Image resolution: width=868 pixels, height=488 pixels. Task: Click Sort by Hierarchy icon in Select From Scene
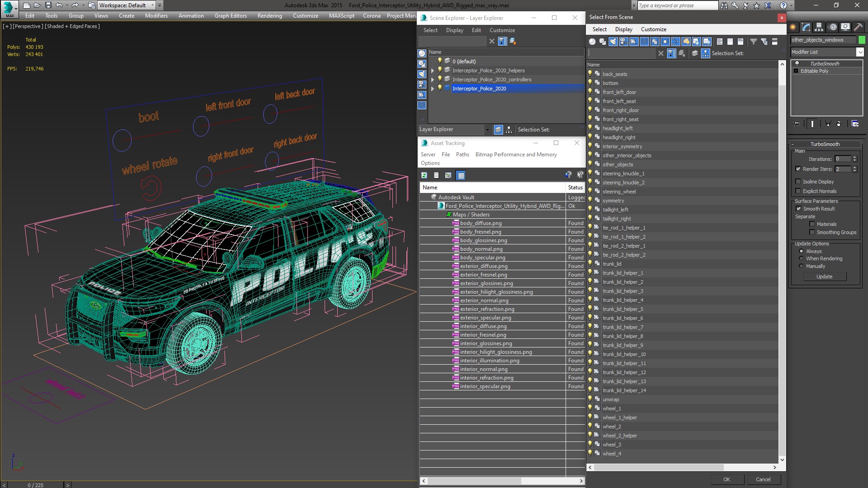[x=705, y=53]
